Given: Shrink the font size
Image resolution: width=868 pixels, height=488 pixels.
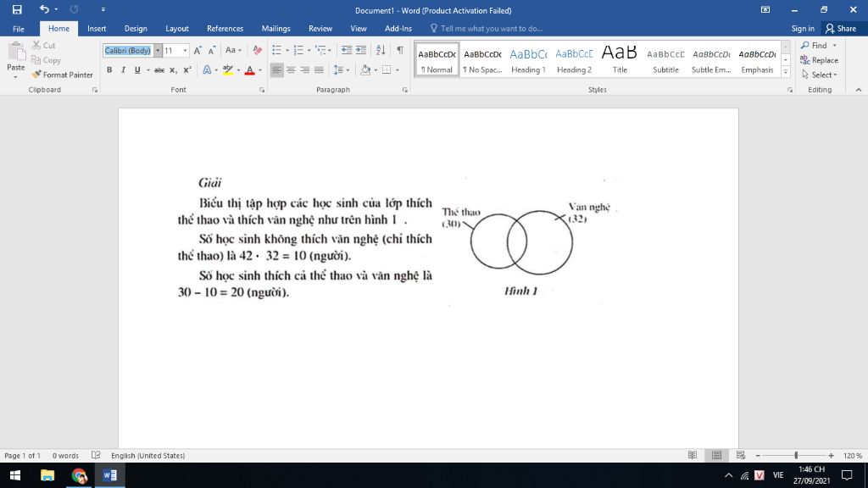Looking at the screenshot, I should coord(211,50).
